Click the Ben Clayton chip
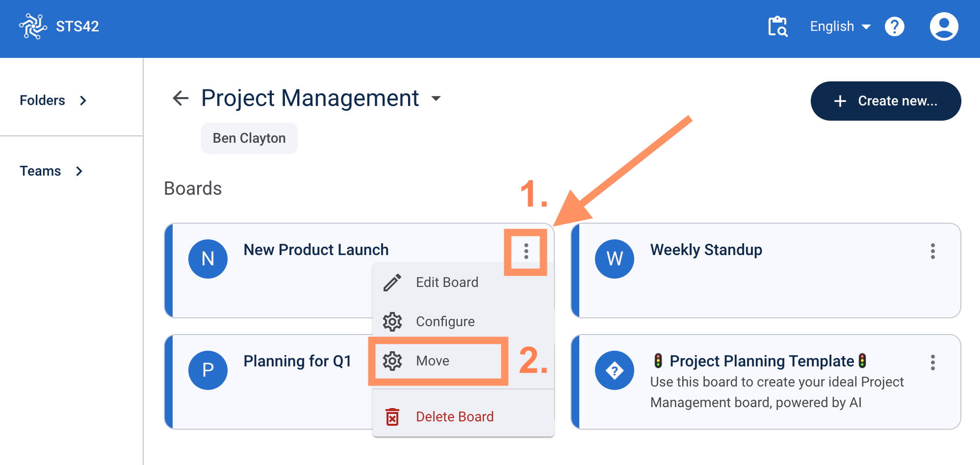The height and width of the screenshot is (465, 980). (x=249, y=138)
